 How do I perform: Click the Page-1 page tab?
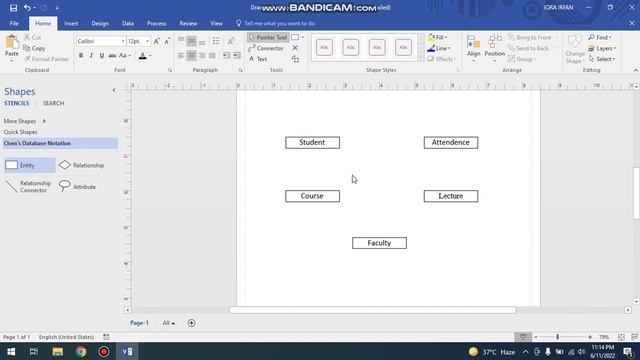[139, 323]
